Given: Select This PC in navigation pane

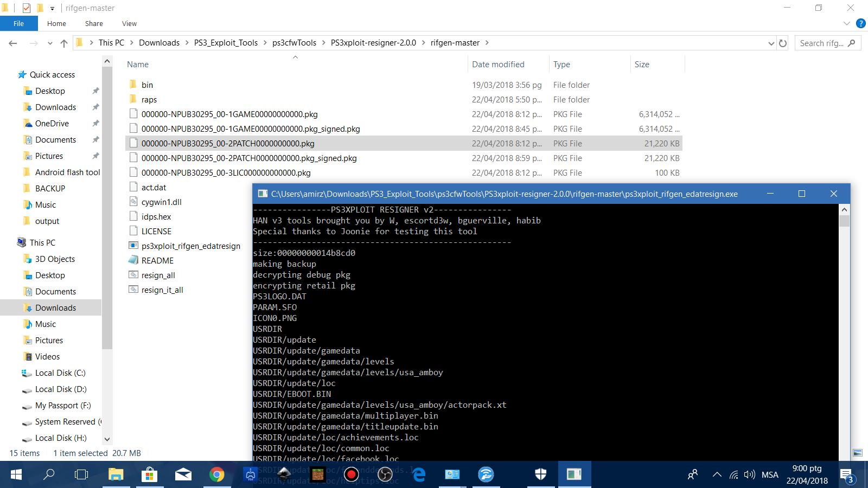Looking at the screenshot, I should point(42,243).
